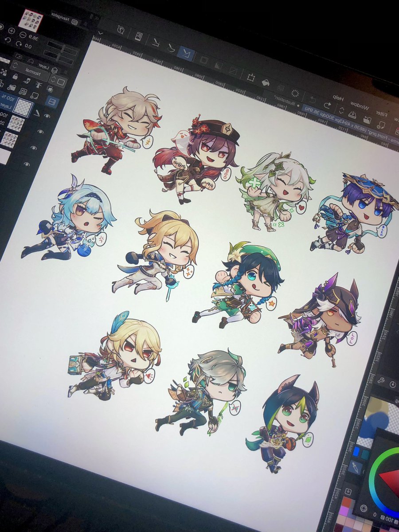Select the second layer's sticker thumbnail
399x532 pixels.
tap(16, 123)
